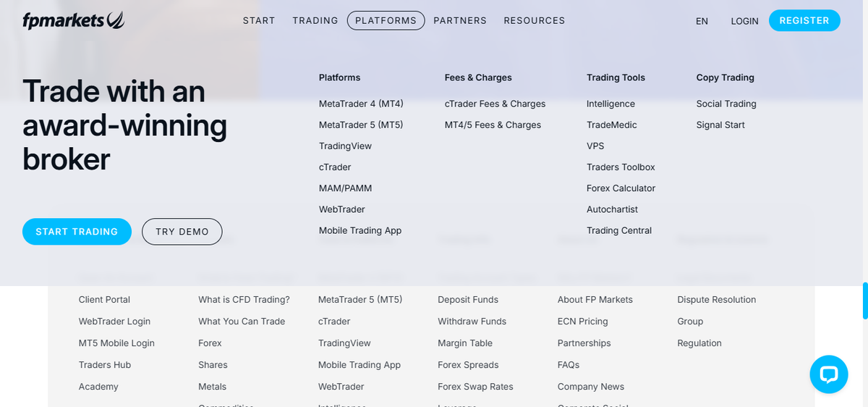Open MT5 Mobile Login link
This screenshot has height=407, width=868.
click(116, 343)
